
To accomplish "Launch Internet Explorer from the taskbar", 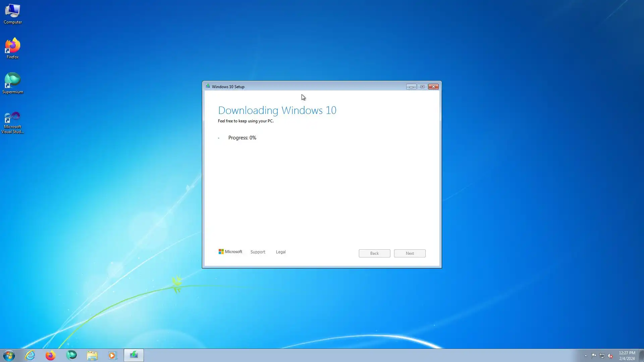I will pyautogui.click(x=30, y=355).
